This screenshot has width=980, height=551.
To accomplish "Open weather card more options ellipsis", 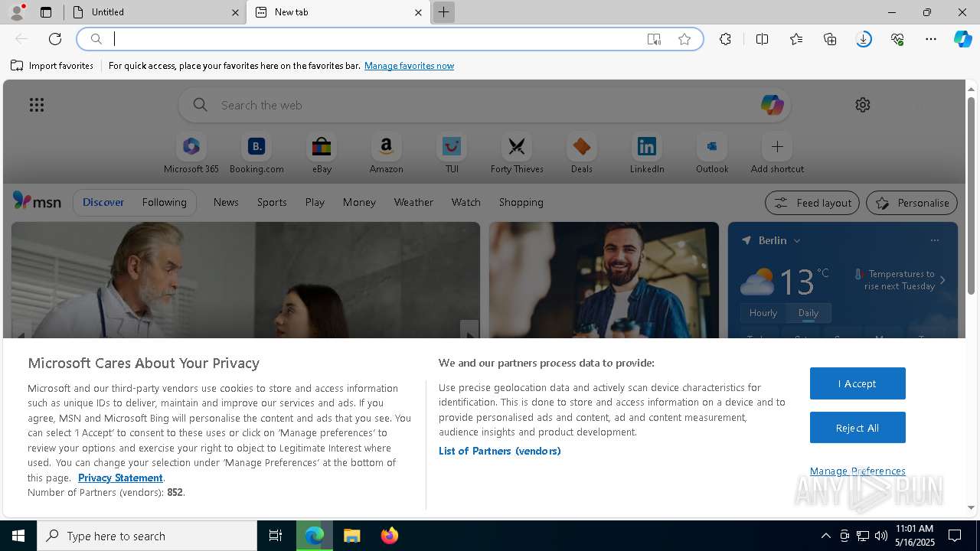I will tap(934, 240).
